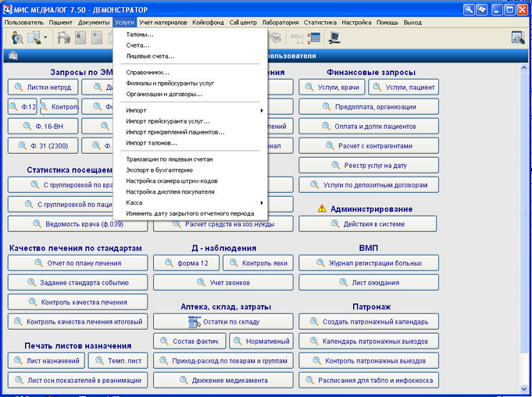532x397 pixels.
Task: Click magnifier icon on Услуги, врачи button
Action: click(309, 87)
